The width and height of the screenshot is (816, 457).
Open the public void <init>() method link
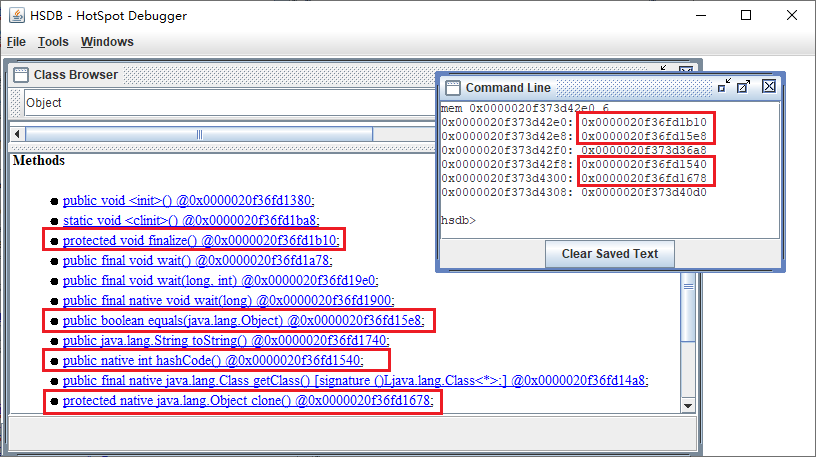pyautogui.click(x=188, y=200)
